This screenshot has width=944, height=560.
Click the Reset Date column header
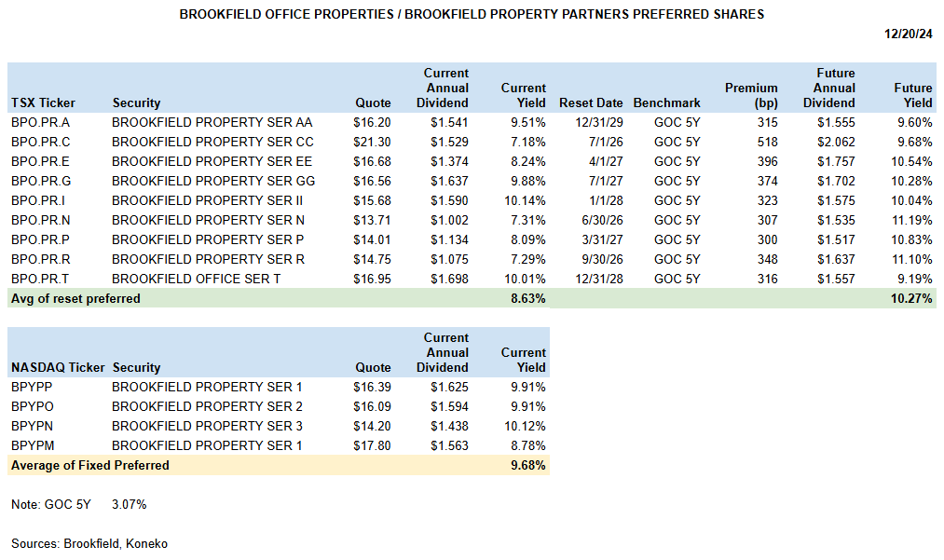pyautogui.click(x=591, y=103)
